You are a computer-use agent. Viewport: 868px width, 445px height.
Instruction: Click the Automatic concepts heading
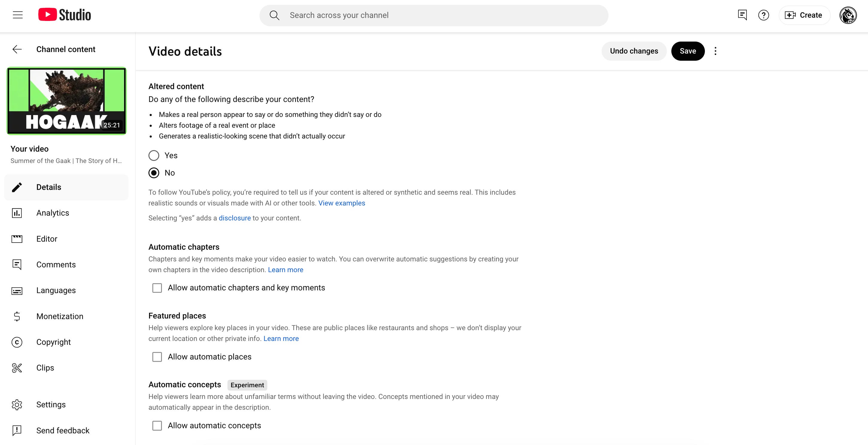tap(185, 385)
